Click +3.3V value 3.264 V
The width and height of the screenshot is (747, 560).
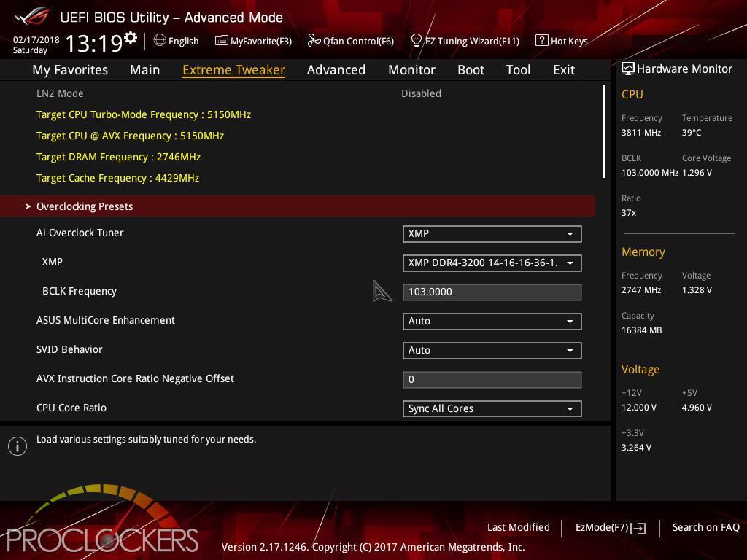pyautogui.click(x=636, y=447)
